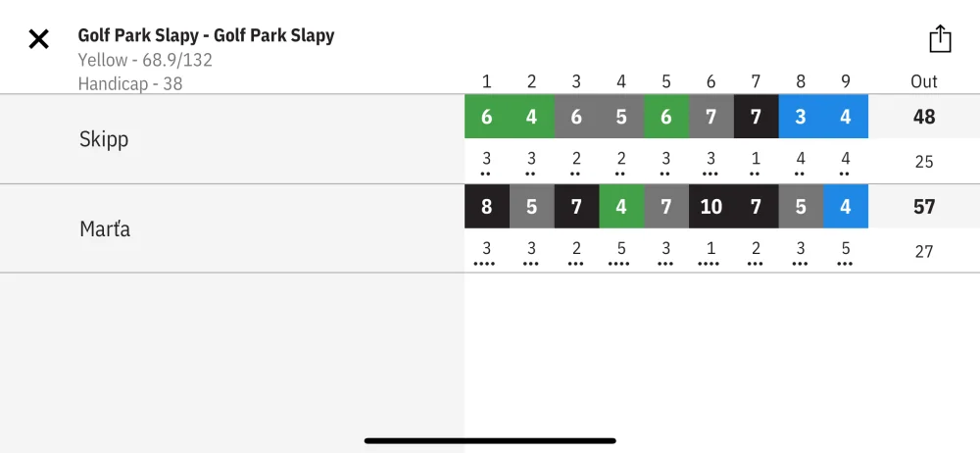The image size is (980, 453).
Task: Select player Marťa's name
Action: pos(105,229)
